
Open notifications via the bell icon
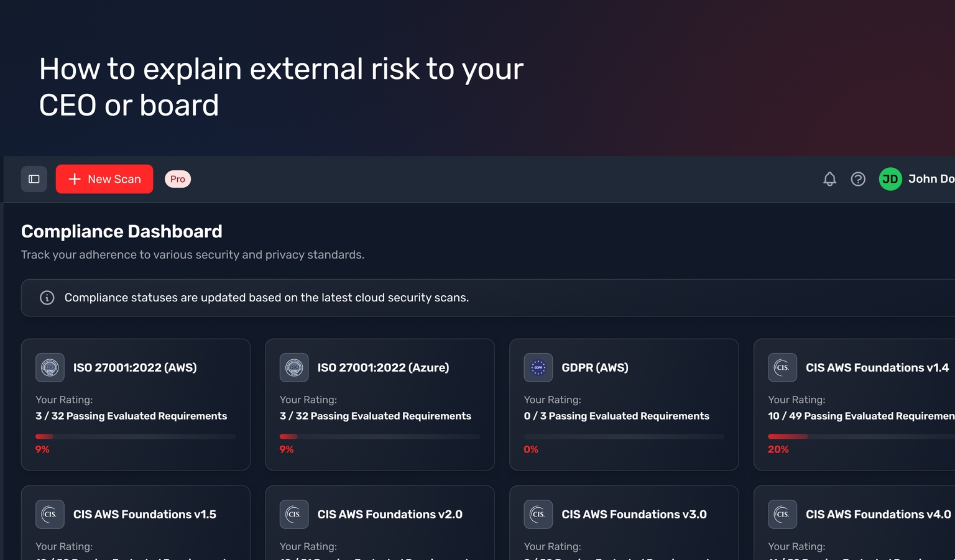tap(829, 178)
